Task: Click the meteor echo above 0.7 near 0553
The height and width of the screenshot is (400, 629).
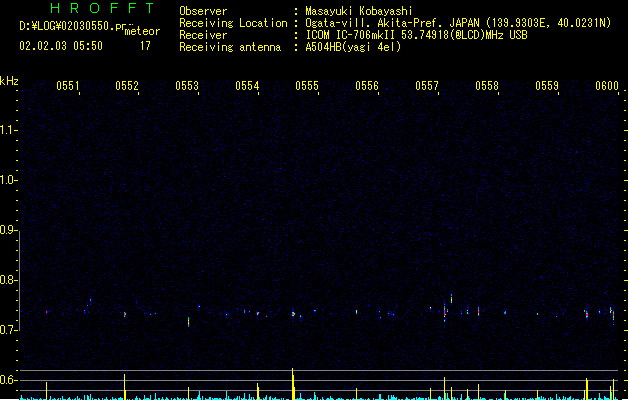Action: tap(189, 322)
